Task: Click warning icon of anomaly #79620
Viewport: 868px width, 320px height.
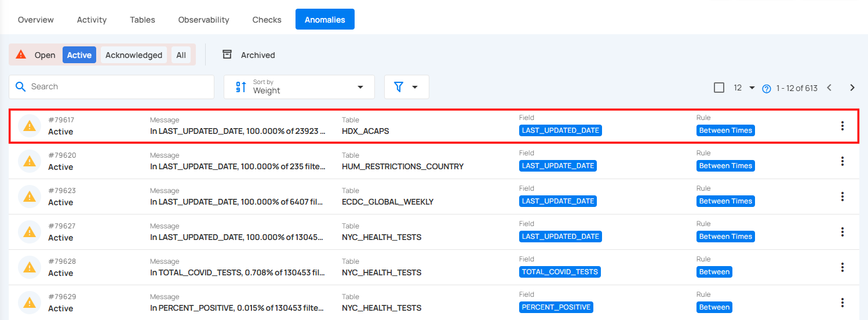Action: coord(30,161)
